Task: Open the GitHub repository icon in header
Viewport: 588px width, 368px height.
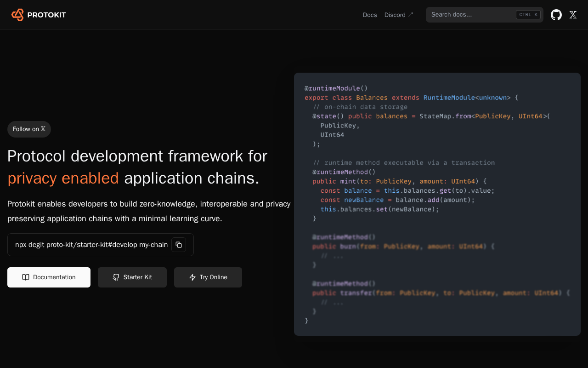Action: [556, 15]
